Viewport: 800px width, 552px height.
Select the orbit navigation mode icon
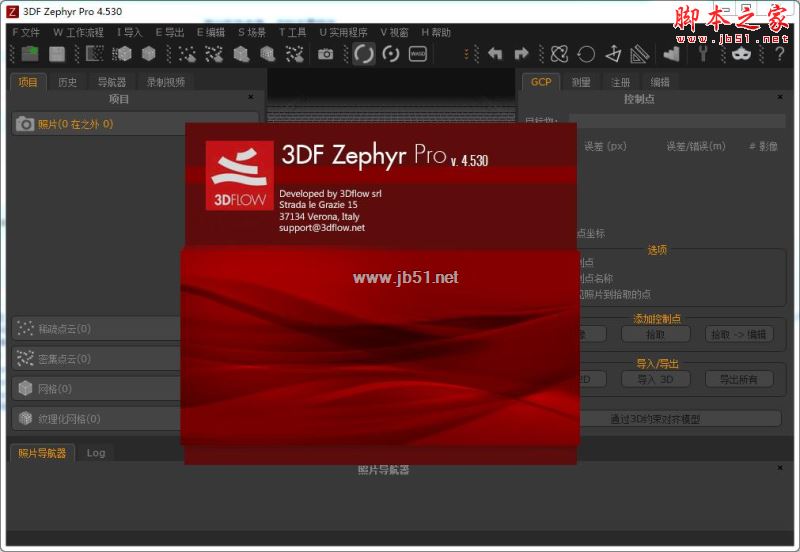point(364,54)
